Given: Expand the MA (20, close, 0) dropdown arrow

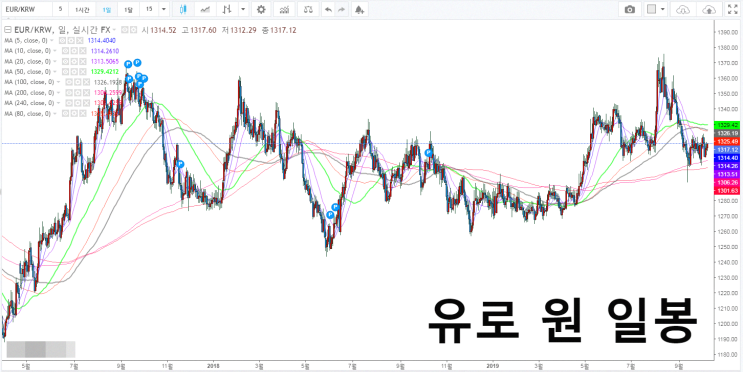Looking at the screenshot, I should point(54,61).
